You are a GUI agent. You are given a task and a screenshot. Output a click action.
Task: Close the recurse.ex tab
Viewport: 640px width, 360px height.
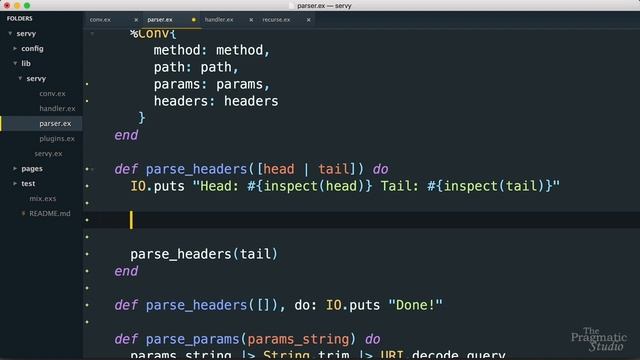[x=309, y=20]
